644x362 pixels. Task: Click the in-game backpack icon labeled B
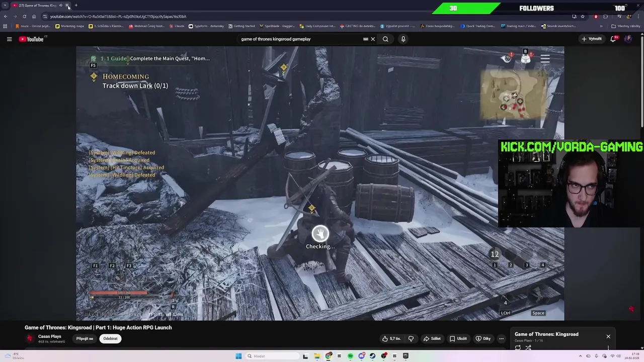pos(525,58)
